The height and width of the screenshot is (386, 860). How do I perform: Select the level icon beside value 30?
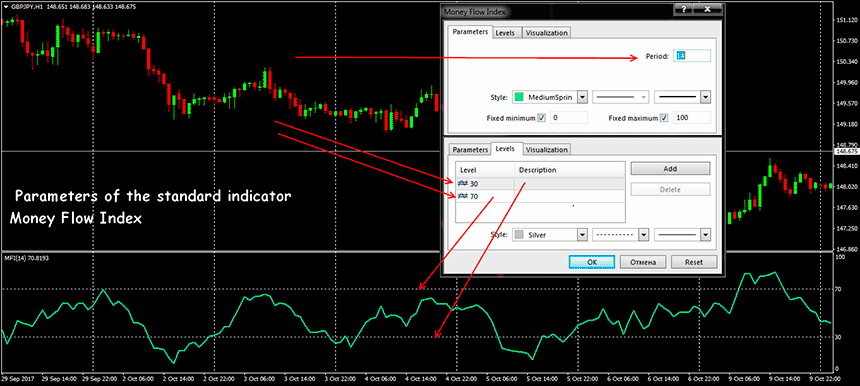tap(463, 183)
